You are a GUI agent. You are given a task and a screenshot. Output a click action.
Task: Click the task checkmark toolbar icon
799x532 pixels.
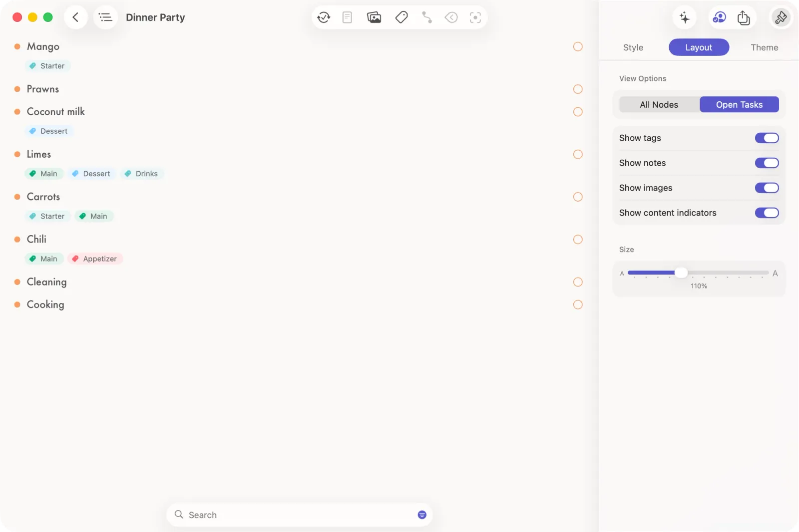coord(324,17)
